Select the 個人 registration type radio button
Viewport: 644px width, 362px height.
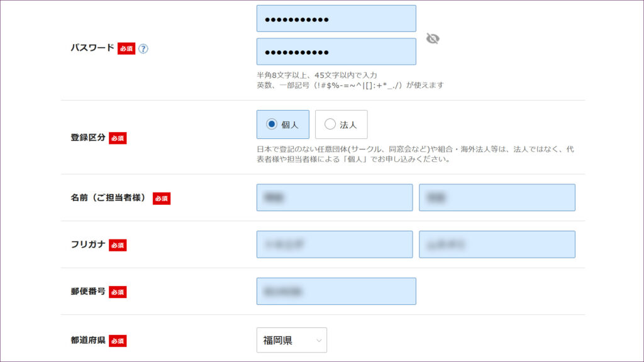[272, 124]
